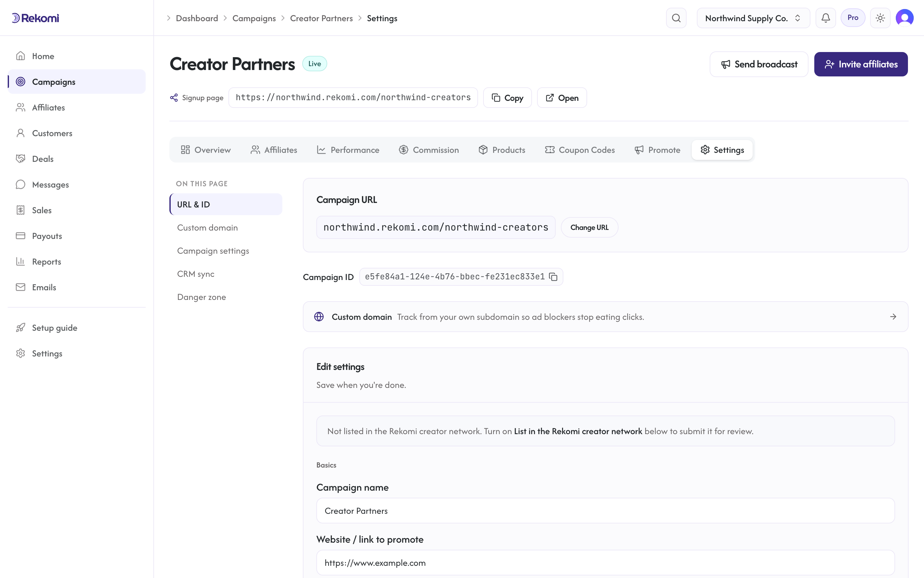Screen dimensions: 924x578
Task: Click the signup page URL field
Action: coord(353,98)
